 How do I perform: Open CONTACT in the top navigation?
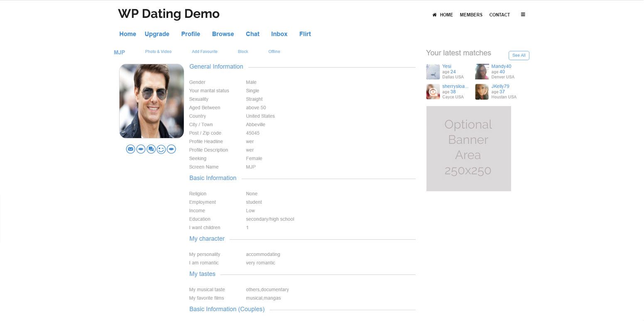pos(500,15)
